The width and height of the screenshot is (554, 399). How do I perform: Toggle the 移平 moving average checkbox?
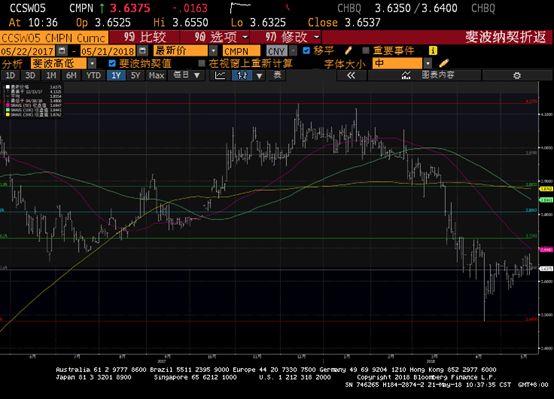(x=306, y=51)
